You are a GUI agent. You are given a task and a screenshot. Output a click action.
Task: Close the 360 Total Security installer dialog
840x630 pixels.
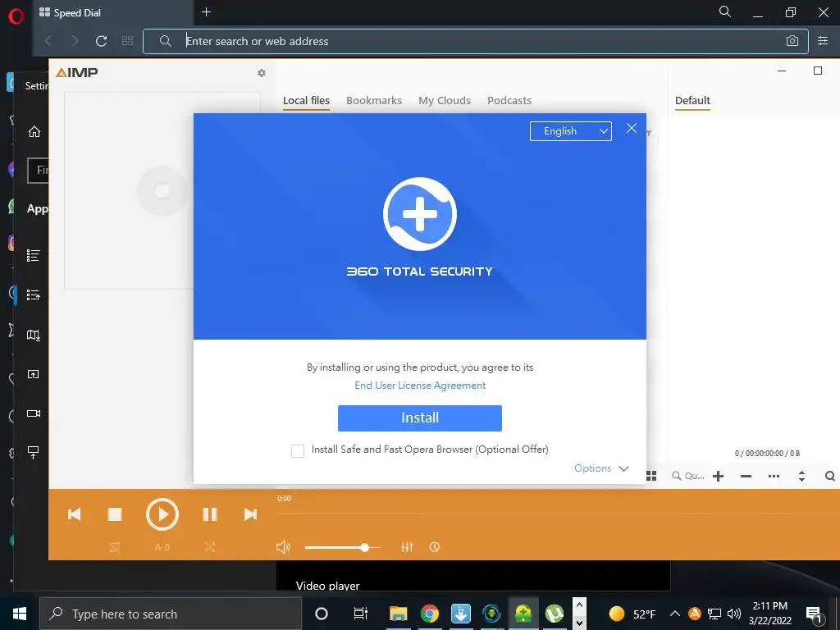click(632, 128)
